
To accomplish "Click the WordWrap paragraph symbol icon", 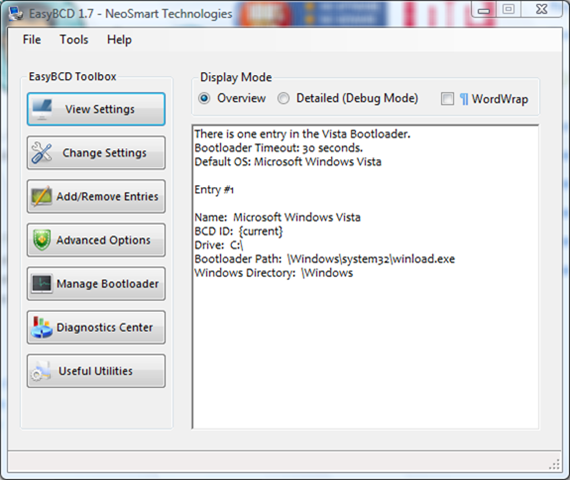I will tap(464, 99).
